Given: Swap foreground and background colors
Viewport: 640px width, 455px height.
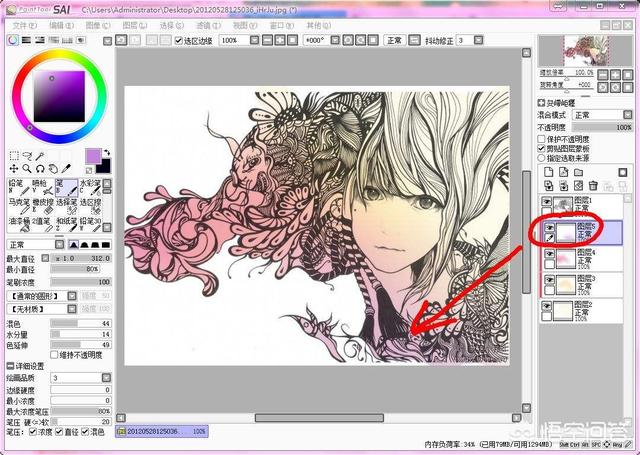Looking at the screenshot, I should point(107,153).
